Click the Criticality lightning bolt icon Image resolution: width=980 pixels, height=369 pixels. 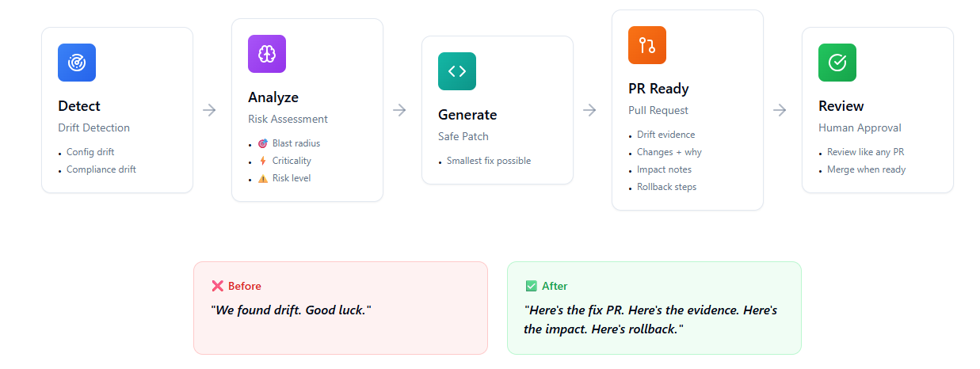[x=263, y=161]
